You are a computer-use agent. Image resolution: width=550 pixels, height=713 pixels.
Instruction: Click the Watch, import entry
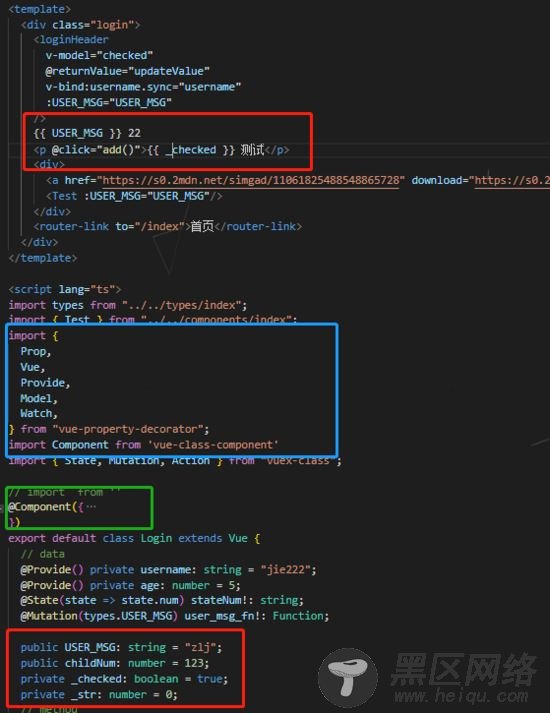tap(39, 413)
